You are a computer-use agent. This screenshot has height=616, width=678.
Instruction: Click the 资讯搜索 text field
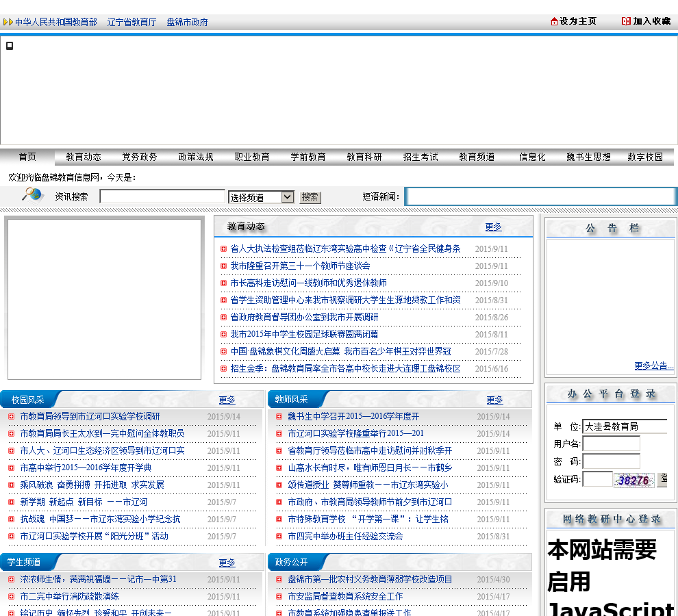tap(162, 197)
